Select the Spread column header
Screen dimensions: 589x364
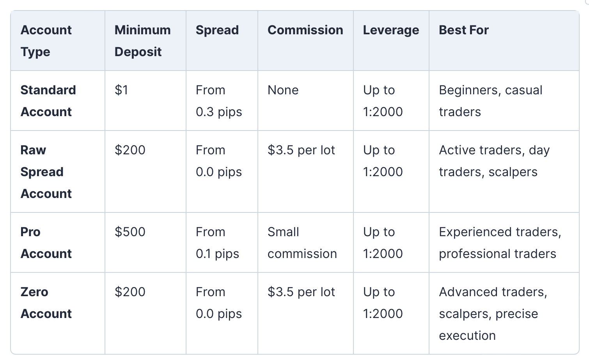(217, 30)
